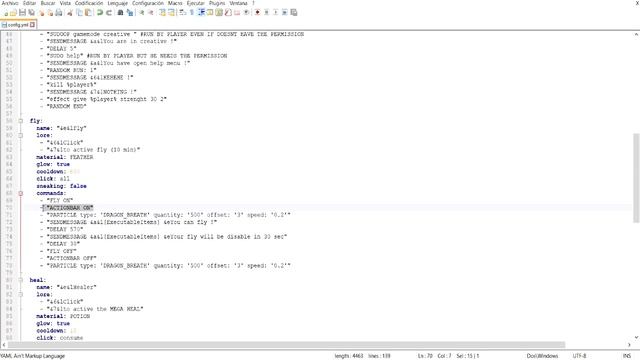Toggle the indent guide icon
This screenshot has height=360, width=640.
coord(200,13)
